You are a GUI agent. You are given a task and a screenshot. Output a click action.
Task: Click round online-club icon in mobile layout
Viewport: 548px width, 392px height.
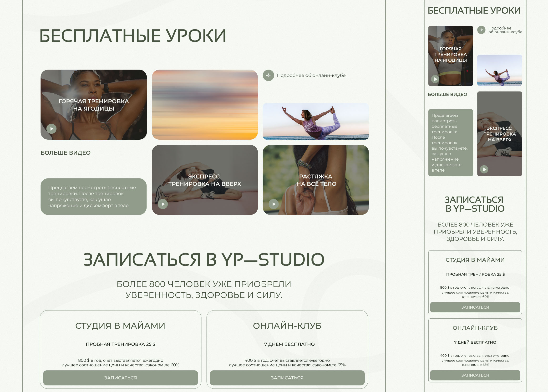tap(481, 30)
